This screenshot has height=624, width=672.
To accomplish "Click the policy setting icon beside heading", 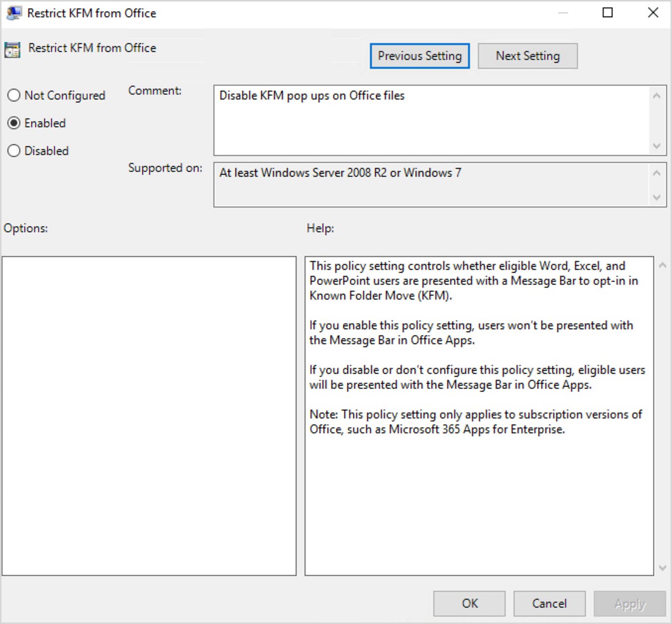I will click(x=12, y=50).
